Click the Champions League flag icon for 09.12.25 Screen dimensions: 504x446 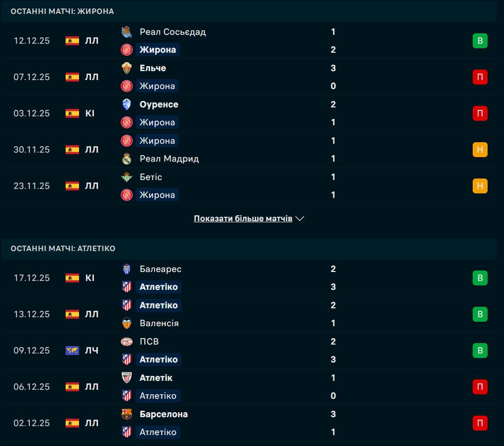pos(72,351)
